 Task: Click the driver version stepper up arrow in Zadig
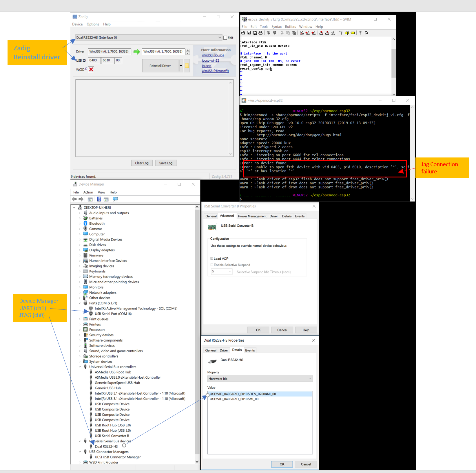[x=188, y=50]
